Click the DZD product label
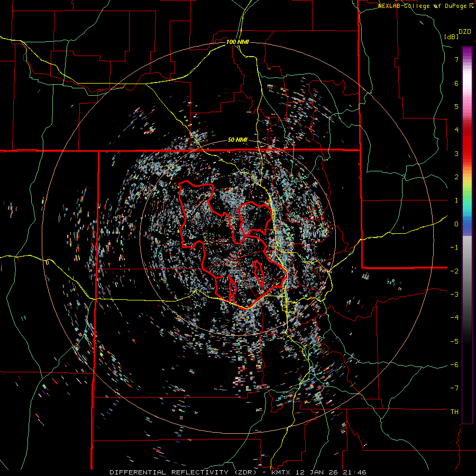476x476 pixels. 465,32
